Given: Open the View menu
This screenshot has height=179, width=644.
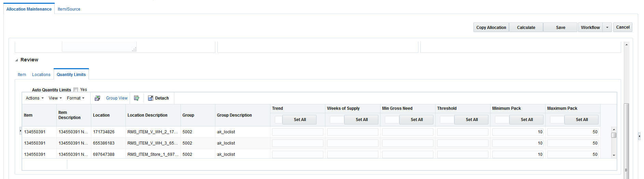Looking at the screenshot, I should (55, 98).
